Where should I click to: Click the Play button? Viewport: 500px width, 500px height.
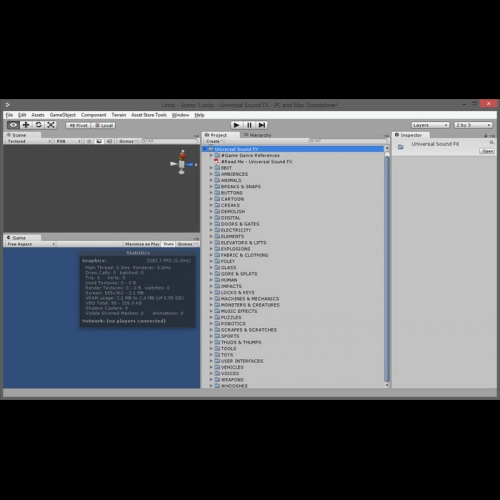pos(236,125)
